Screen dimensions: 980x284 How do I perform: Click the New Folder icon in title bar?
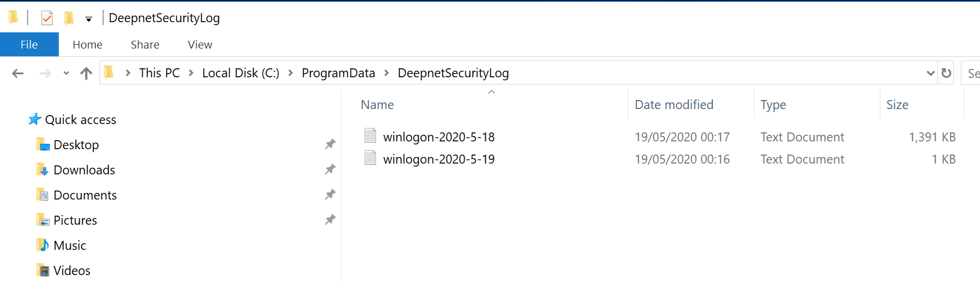point(70,18)
